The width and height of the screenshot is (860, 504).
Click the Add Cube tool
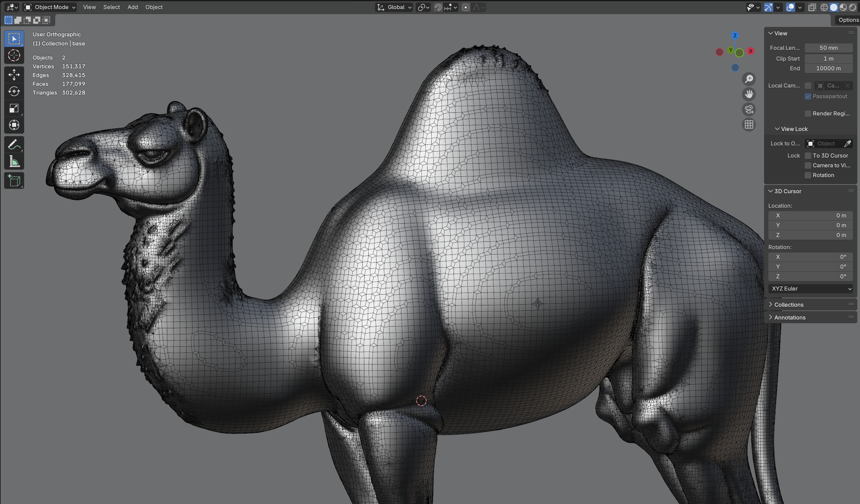14,181
